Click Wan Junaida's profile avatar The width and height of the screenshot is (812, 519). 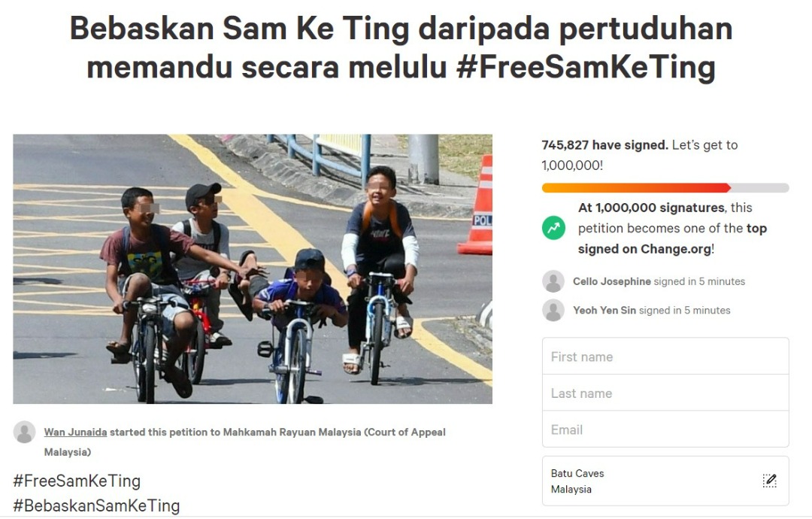pyautogui.click(x=24, y=432)
